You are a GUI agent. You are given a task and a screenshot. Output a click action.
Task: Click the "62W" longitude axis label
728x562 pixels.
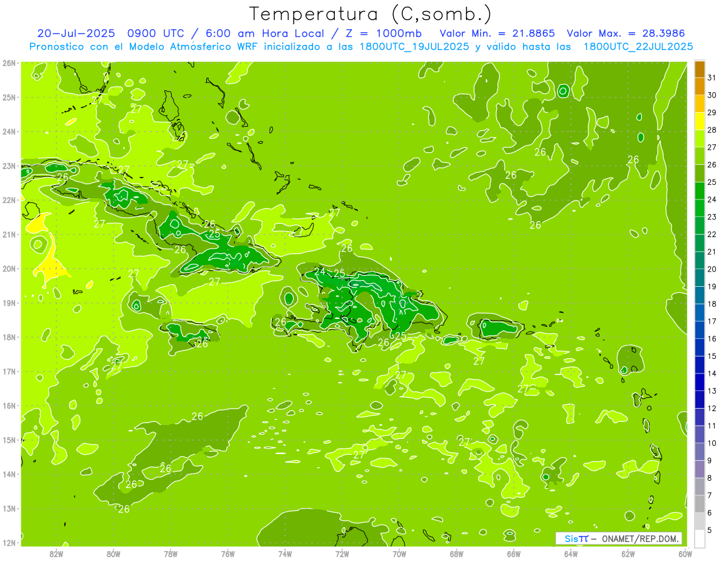point(628,554)
